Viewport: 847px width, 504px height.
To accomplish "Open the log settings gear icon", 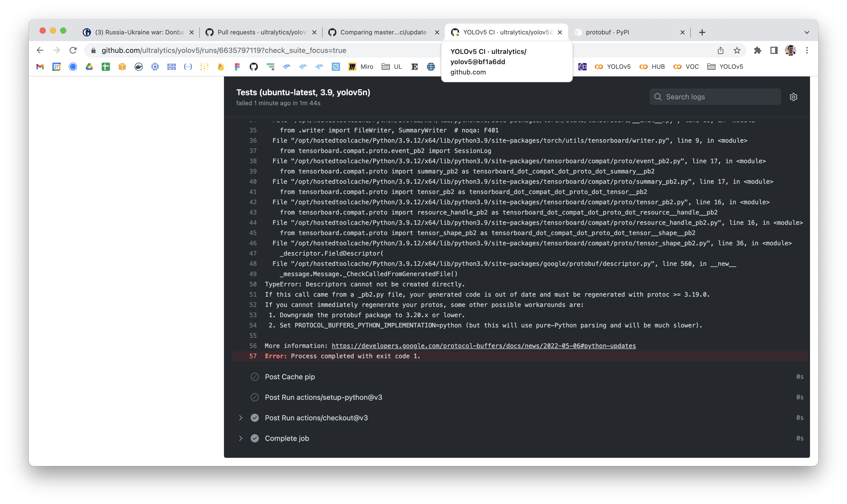I will click(794, 97).
